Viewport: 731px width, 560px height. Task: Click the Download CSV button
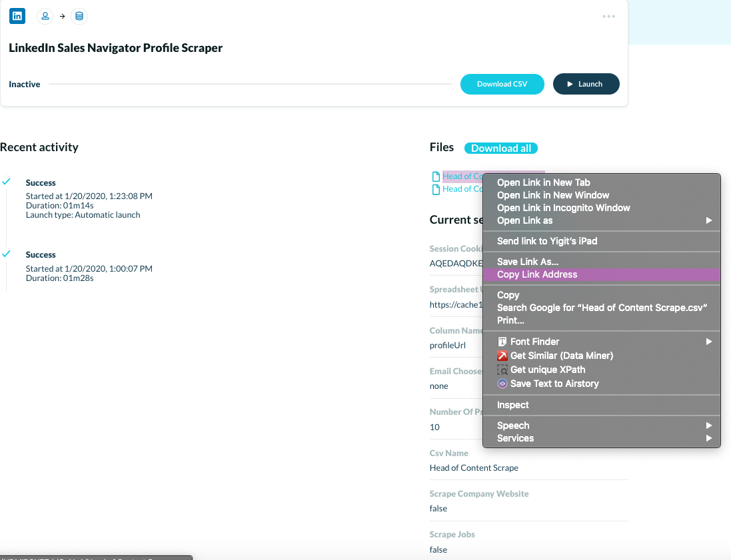tap(502, 85)
